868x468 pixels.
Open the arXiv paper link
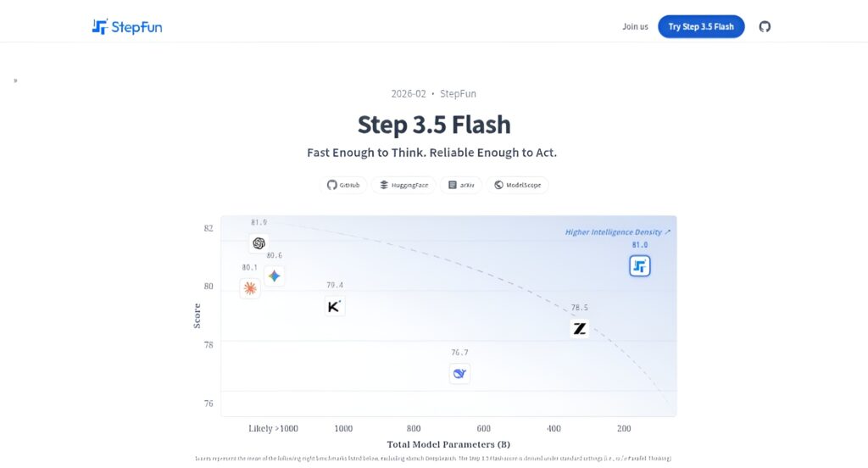coord(461,185)
